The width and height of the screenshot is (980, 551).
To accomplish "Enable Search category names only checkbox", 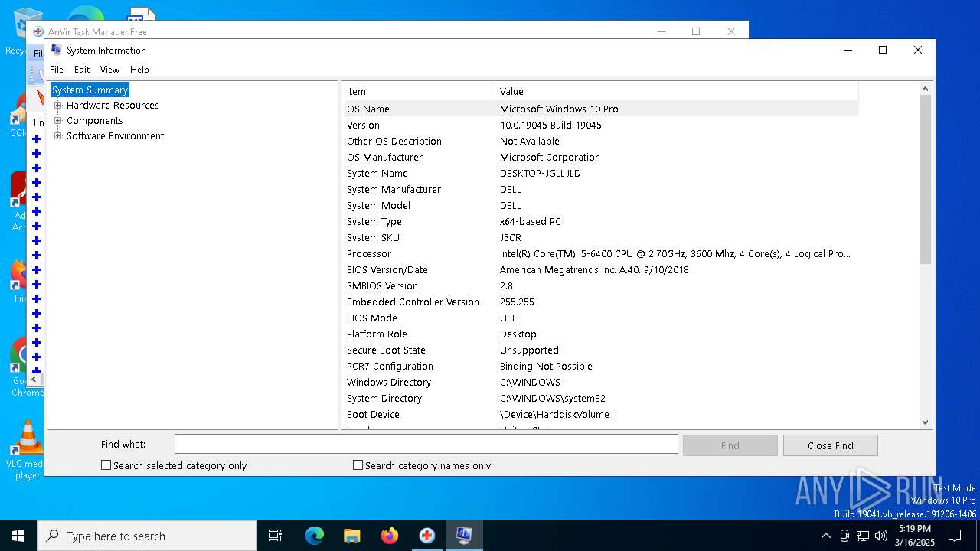I will click(x=358, y=465).
